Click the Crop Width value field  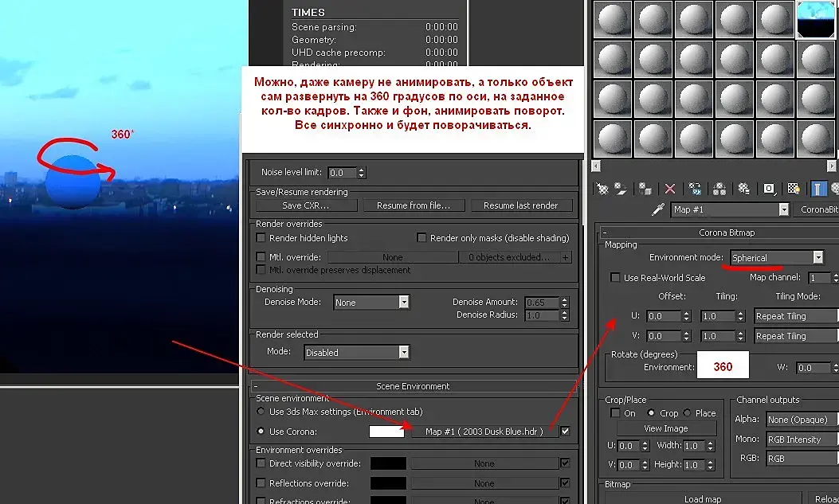pyautogui.click(x=695, y=445)
